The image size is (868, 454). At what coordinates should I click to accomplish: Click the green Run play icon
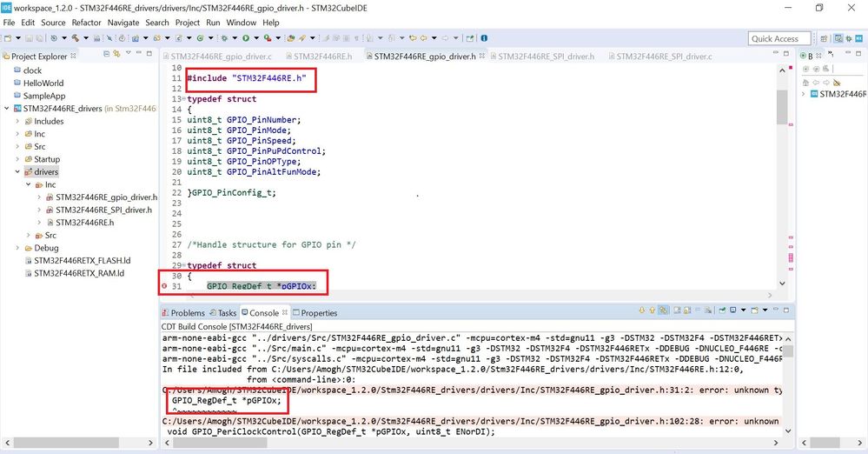(x=246, y=38)
